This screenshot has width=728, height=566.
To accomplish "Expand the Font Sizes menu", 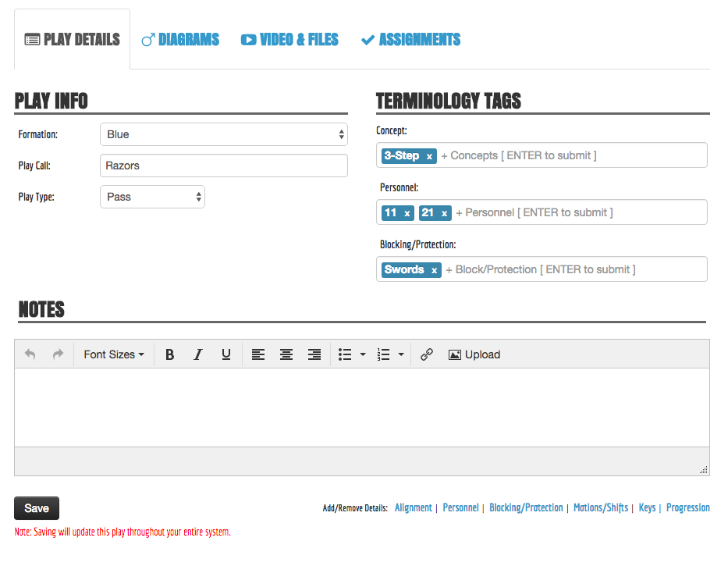I will [x=114, y=354].
